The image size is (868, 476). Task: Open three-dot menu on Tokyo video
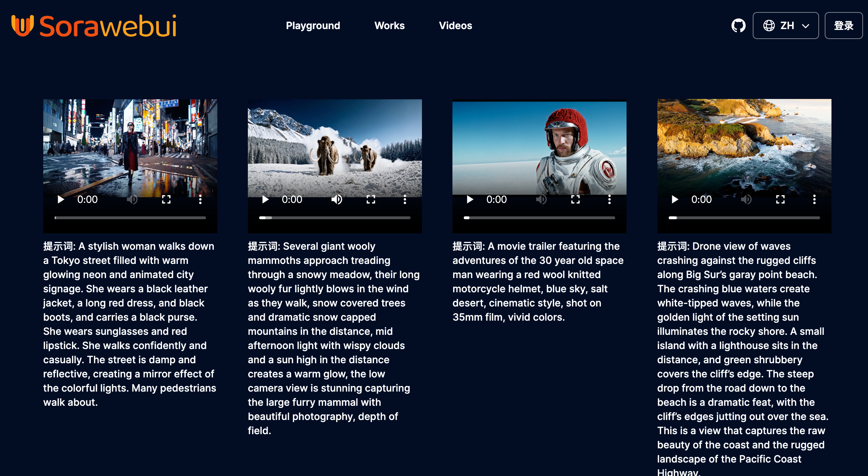pyautogui.click(x=200, y=199)
